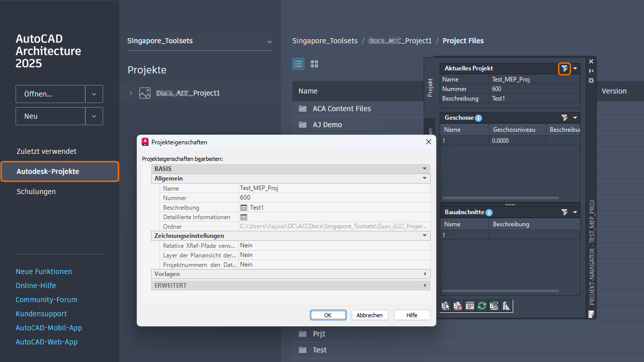Switch to list view of project files
This screenshot has height=362, width=644.
coord(298,64)
